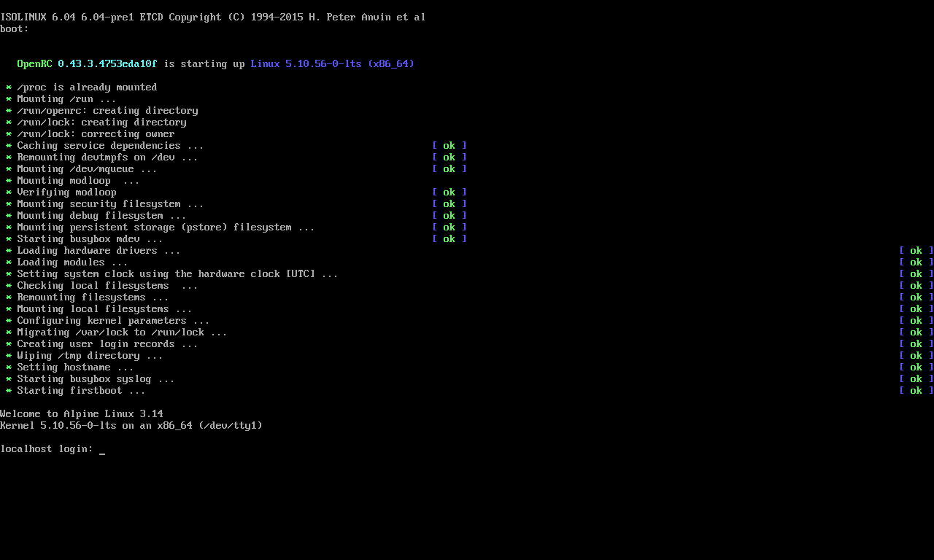Click the version '0.43.3.4753eda10f' text
The height and width of the screenshot is (560, 934).
click(108, 63)
